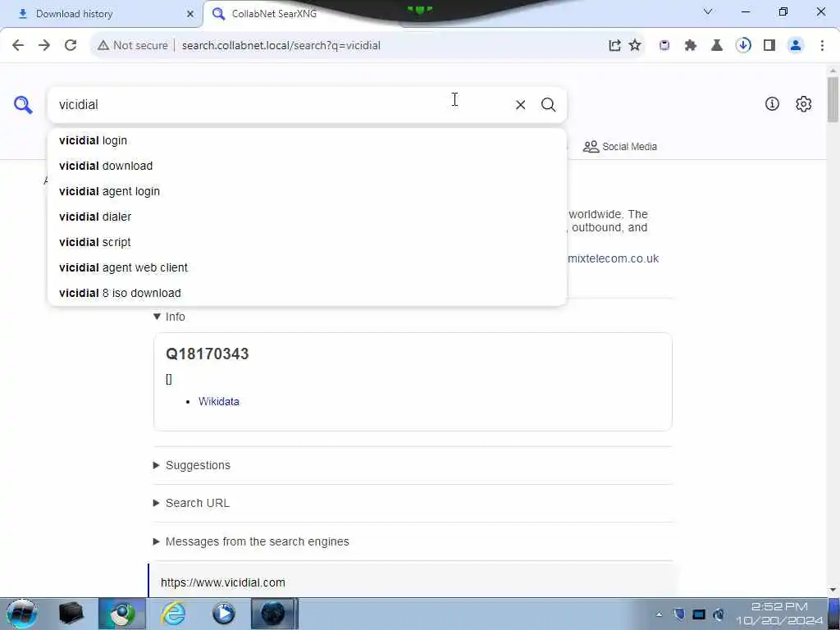This screenshot has width=840, height=630.
Task: Click into the vicidial search field
Action: pyautogui.click(x=279, y=104)
